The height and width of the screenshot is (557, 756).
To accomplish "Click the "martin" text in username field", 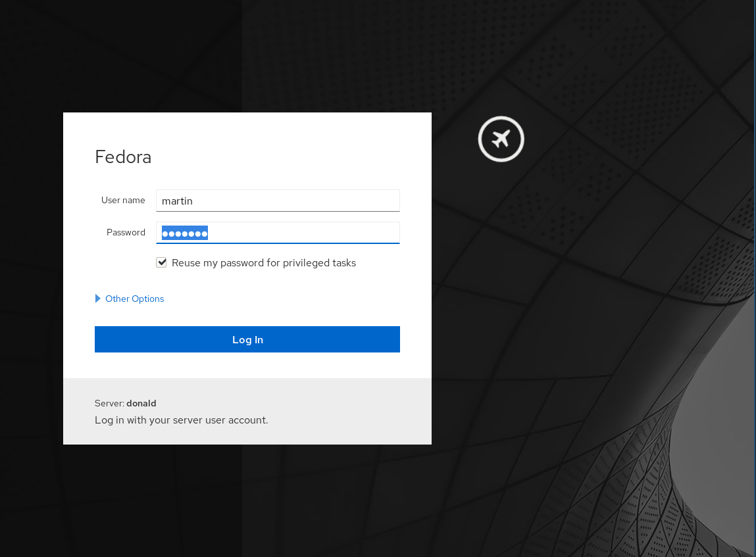I will (x=177, y=201).
